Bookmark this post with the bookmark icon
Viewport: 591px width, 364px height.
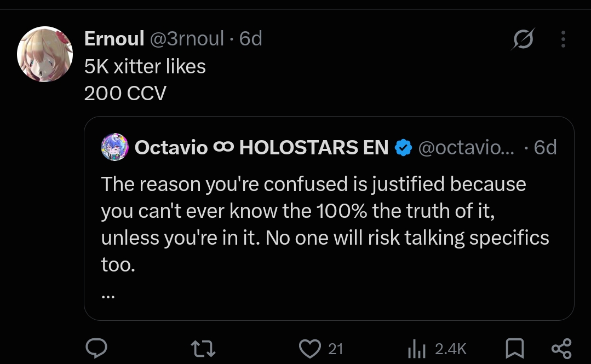[514, 348]
